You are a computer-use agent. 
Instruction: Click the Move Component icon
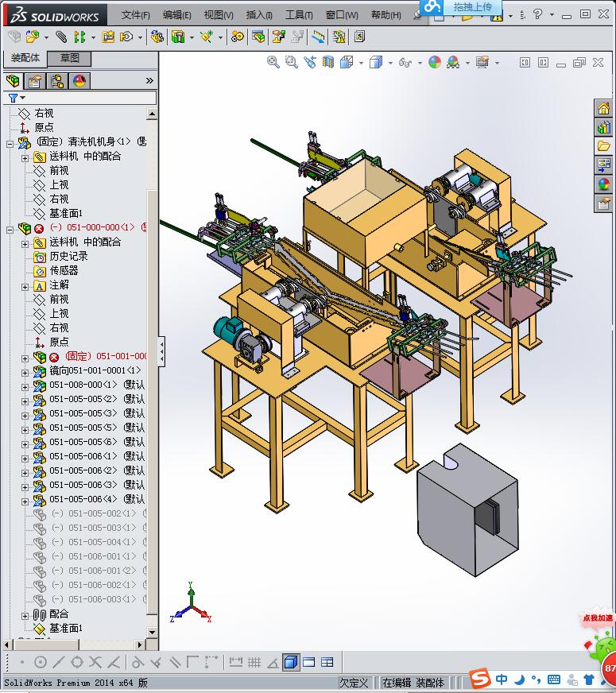click(x=127, y=37)
